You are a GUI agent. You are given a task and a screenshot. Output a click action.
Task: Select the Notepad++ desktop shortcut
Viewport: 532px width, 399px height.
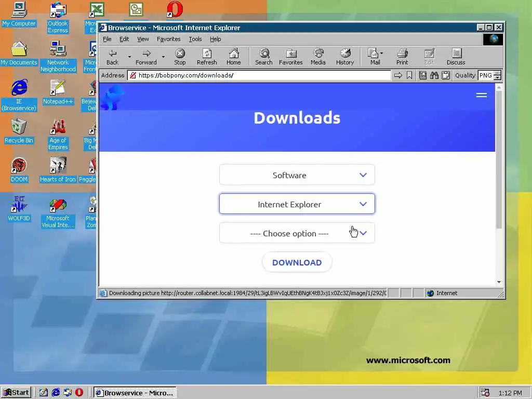point(58,92)
